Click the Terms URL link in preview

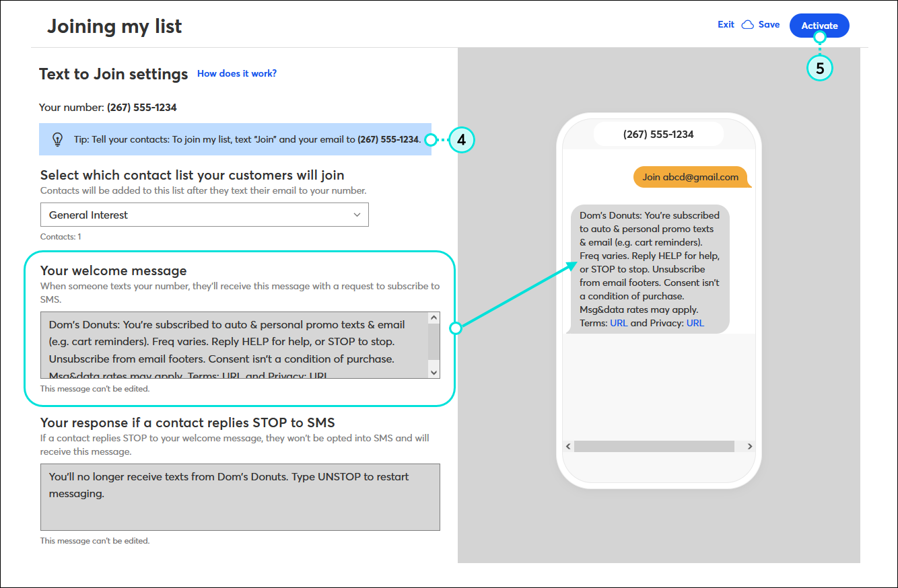pos(619,323)
